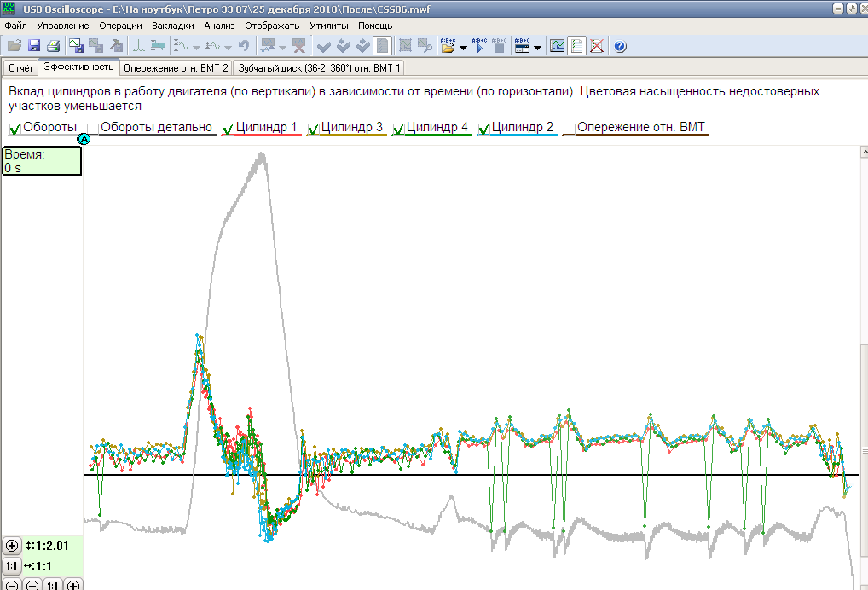
Task: Click the blue floppy disk save icon
Action: click(x=34, y=46)
